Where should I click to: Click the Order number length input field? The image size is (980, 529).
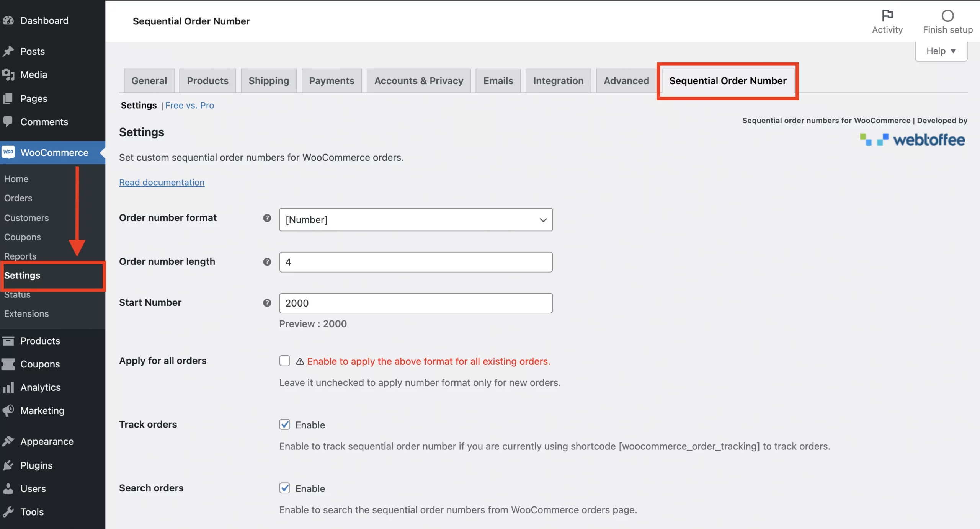(416, 262)
